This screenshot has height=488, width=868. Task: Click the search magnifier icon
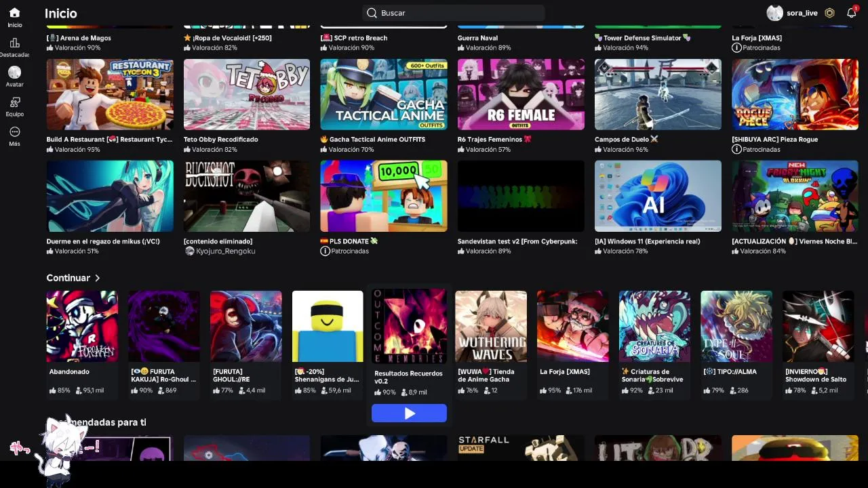click(x=372, y=13)
